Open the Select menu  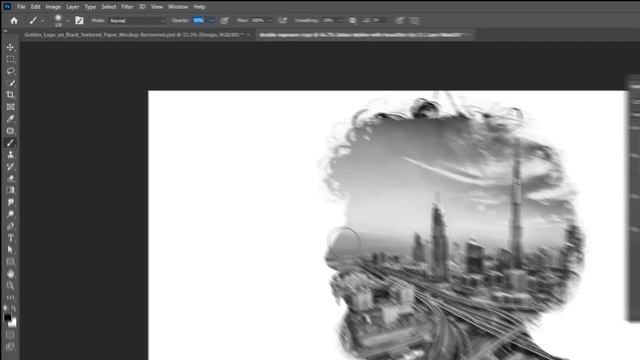click(x=109, y=7)
